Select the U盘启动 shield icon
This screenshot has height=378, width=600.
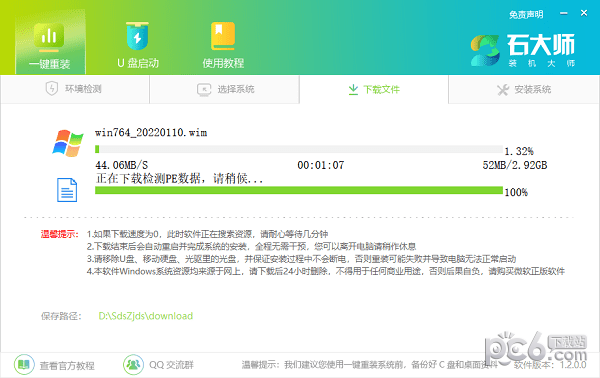pos(137,36)
